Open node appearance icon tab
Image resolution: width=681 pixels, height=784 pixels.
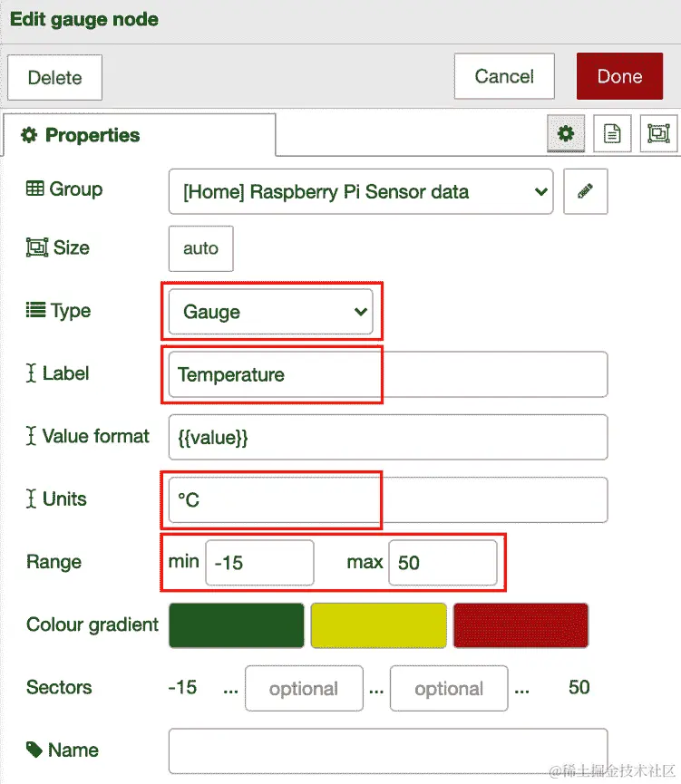[x=658, y=133]
